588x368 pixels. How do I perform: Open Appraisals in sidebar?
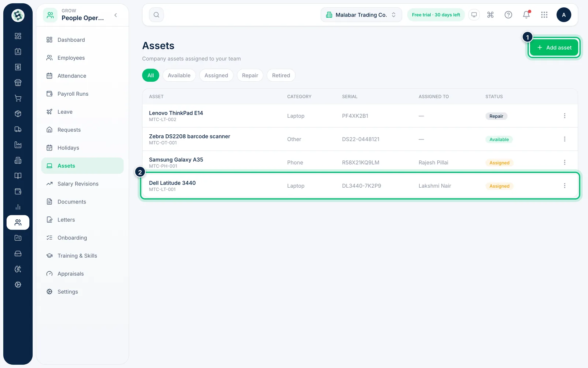tap(82, 274)
